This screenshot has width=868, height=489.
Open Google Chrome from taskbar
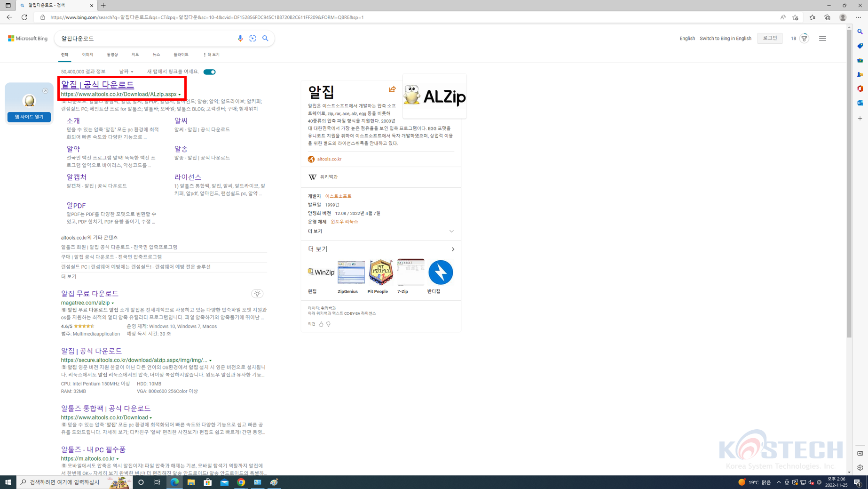point(241,482)
